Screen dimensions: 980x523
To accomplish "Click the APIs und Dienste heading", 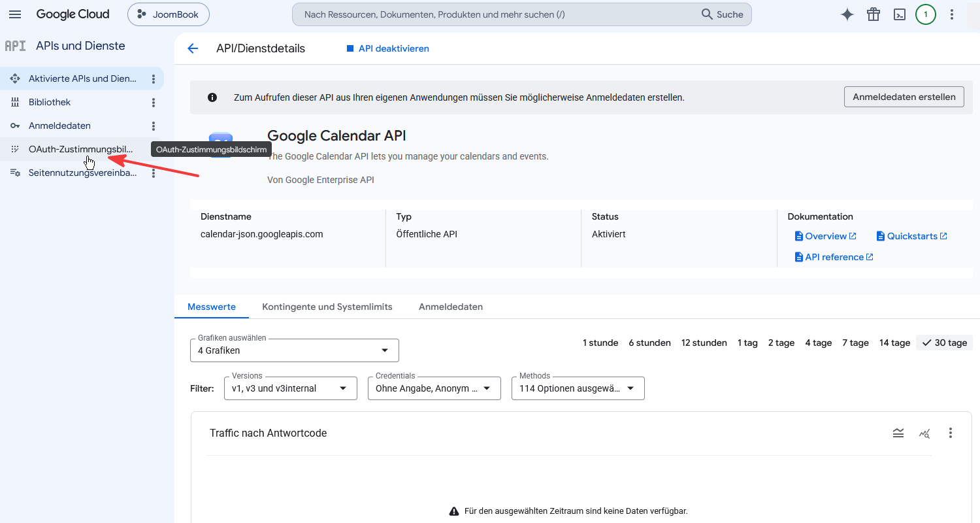I will pos(80,46).
